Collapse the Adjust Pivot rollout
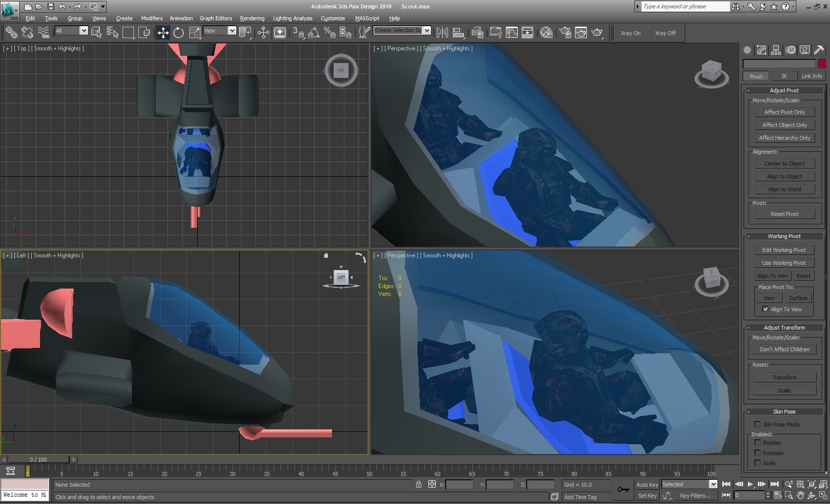 (784, 90)
